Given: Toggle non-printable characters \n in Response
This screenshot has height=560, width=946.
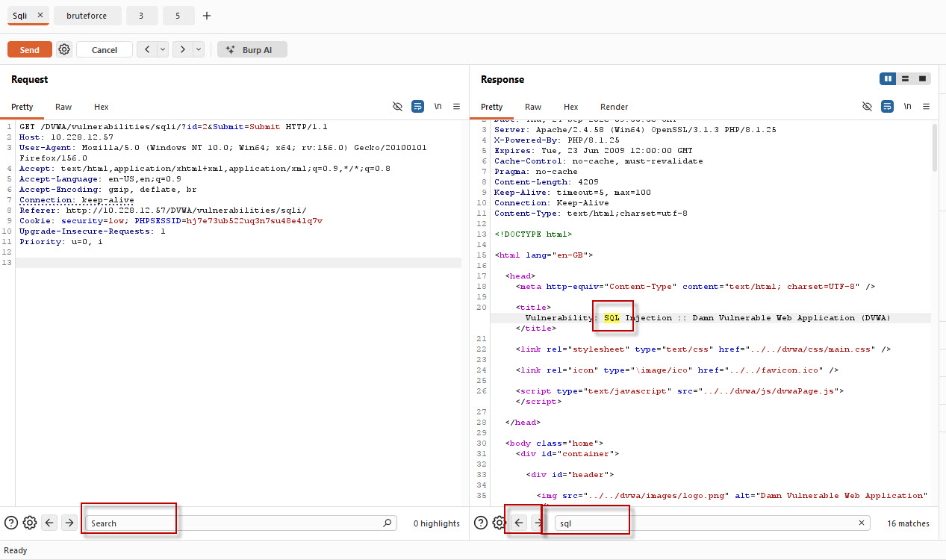Looking at the screenshot, I should 907,107.
